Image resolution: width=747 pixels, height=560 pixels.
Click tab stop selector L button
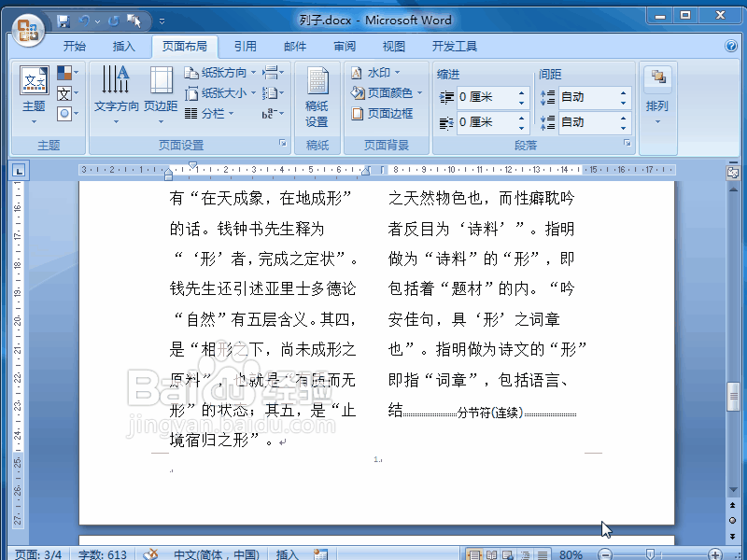coord(19,171)
